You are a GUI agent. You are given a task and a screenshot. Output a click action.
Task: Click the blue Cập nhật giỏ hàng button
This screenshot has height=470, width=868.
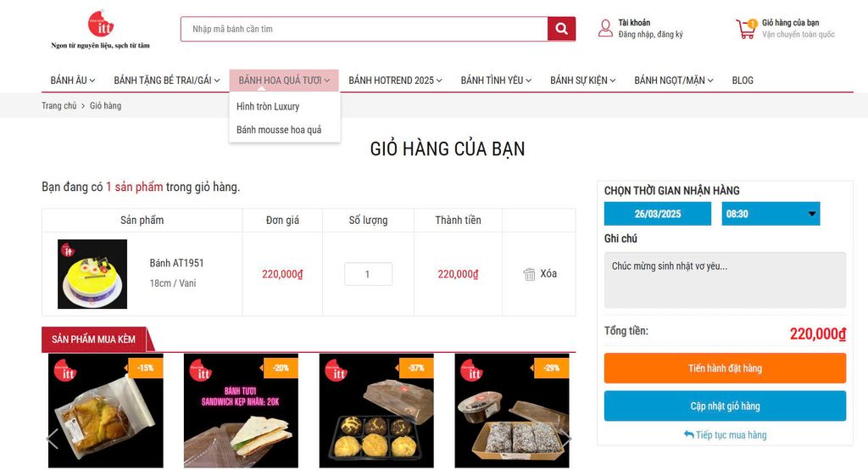coord(725,406)
